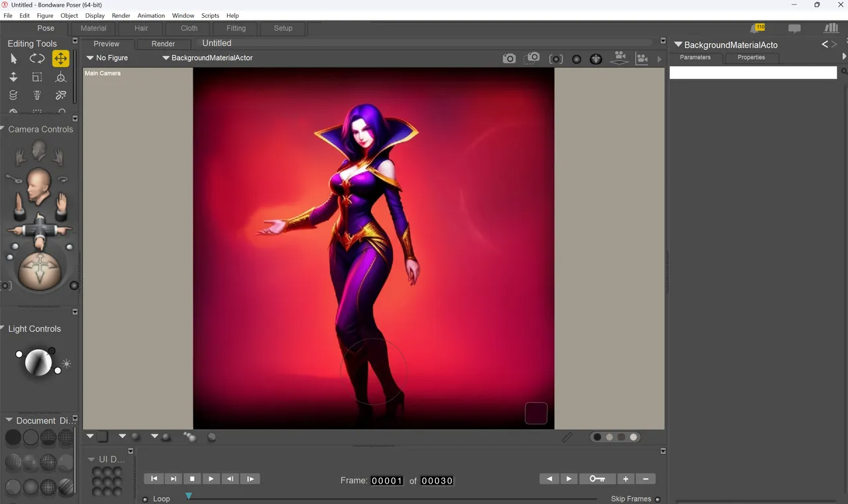Click the chat bubble icon
848x504 pixels.
click(794, 28)
